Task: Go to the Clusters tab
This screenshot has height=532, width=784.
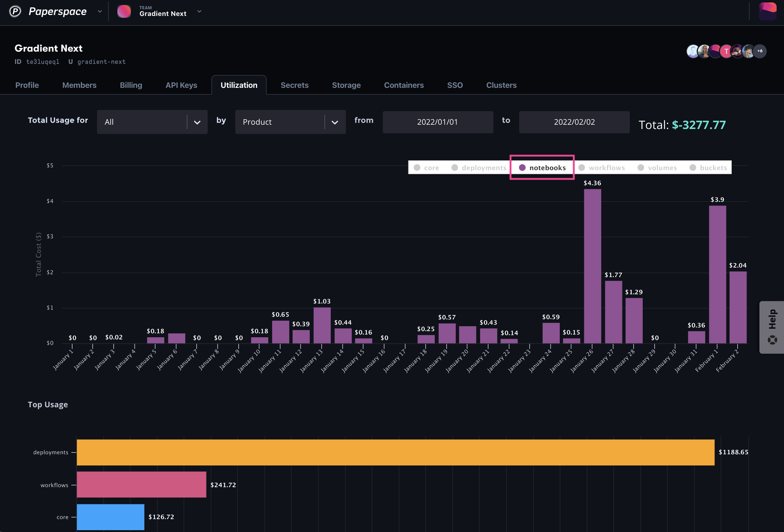Action: [501, 85]
